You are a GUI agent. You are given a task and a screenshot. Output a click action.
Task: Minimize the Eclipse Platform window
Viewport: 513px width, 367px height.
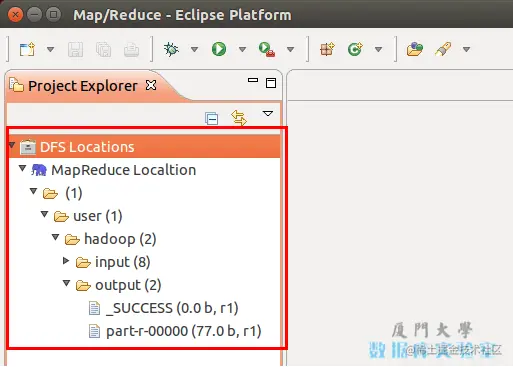(x=34, y=15)
